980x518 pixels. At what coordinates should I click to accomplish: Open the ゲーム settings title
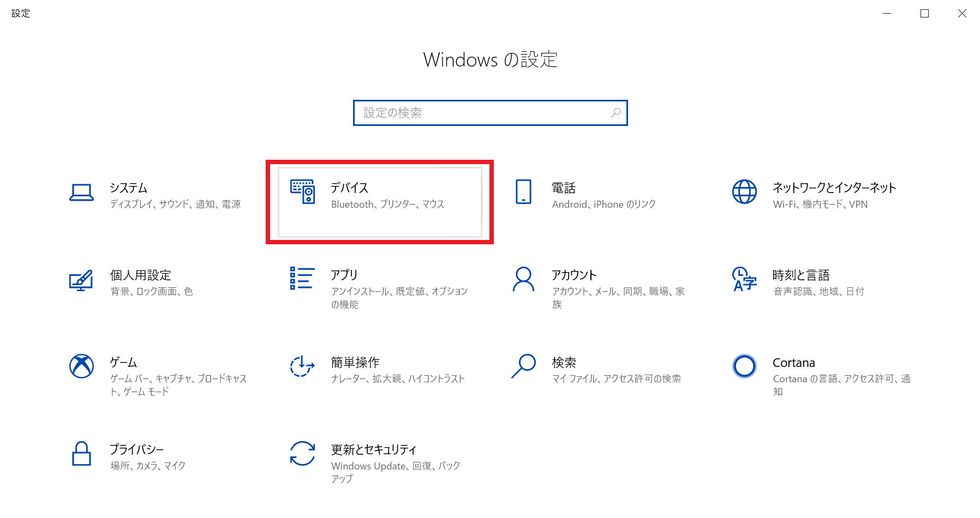pos(123,363)
